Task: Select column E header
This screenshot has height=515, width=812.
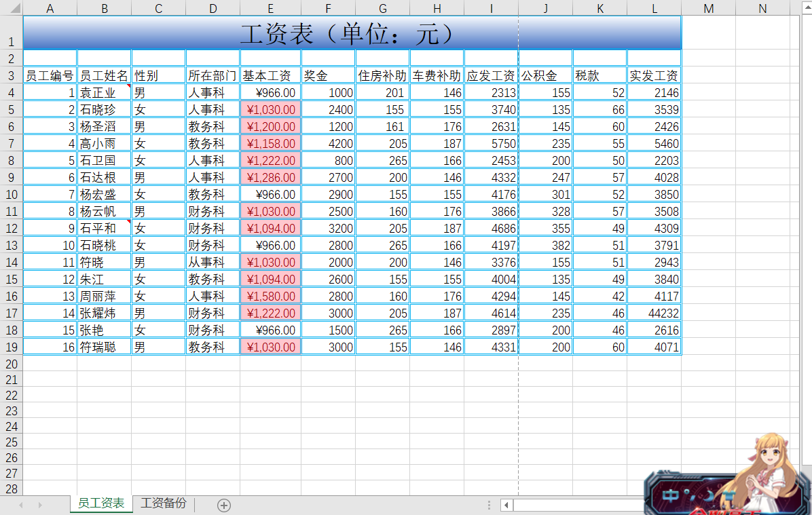Action: click(270, 8)
